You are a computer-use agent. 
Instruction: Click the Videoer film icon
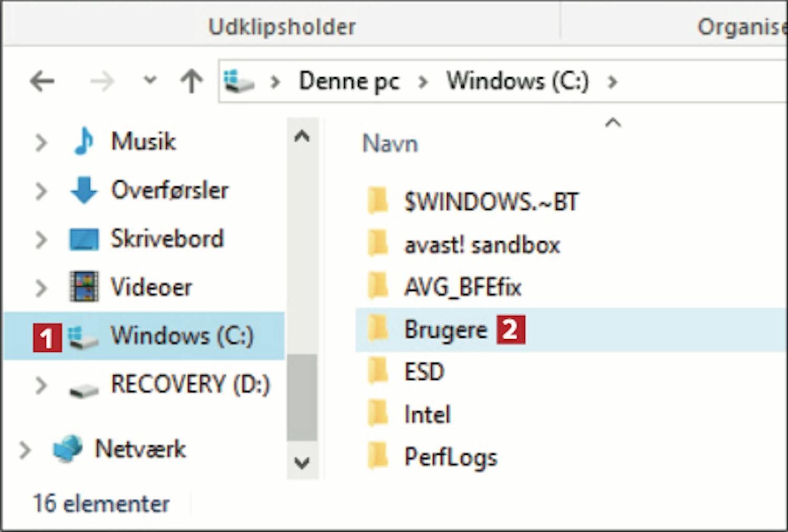click(x=84, y=287)
